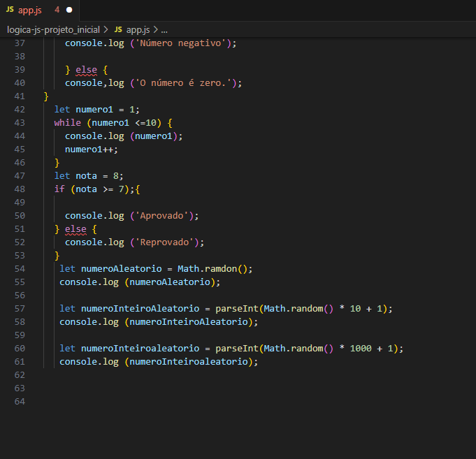This screenshot has height=459, width=476.
Task: Click 'numeroInteiroAleatorio' in console.log line 58
Action: (189, 322)
